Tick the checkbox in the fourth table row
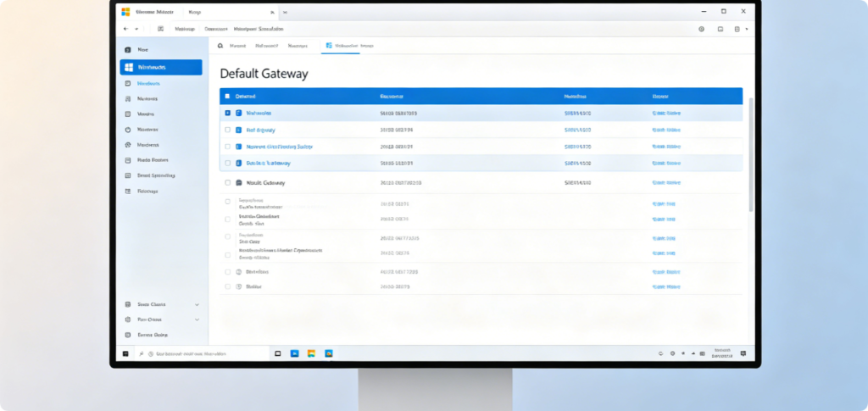 tap(227, 164)
